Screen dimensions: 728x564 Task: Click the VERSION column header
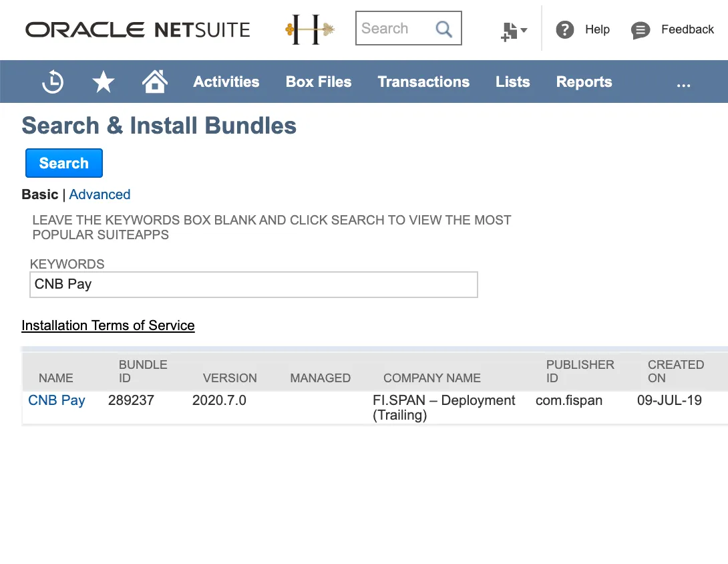click(230, 378)
